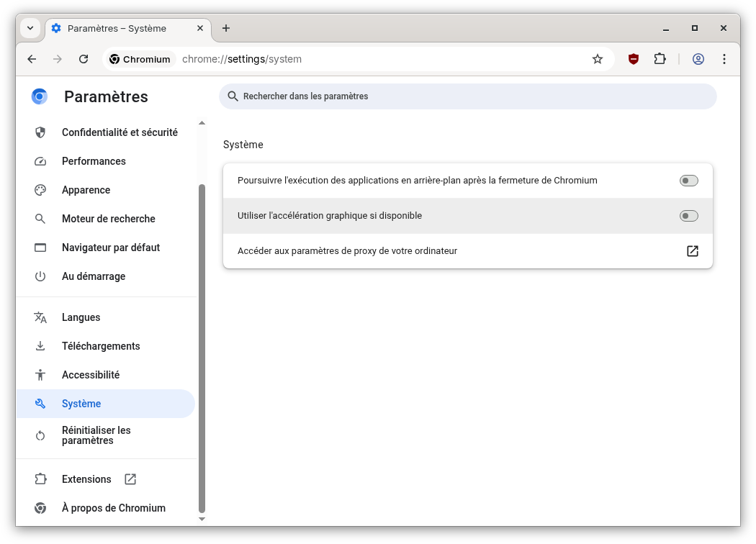Image resolution: width=756 pixels, height=544 pixels.
Task: Open the tab search dropdown arrow
Action: point(30,28)
